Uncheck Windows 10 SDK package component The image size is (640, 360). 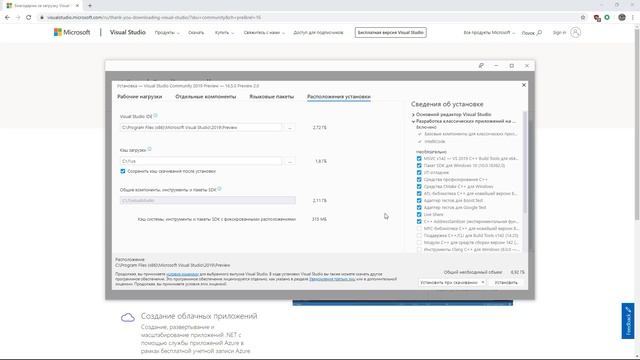(419, 165)
